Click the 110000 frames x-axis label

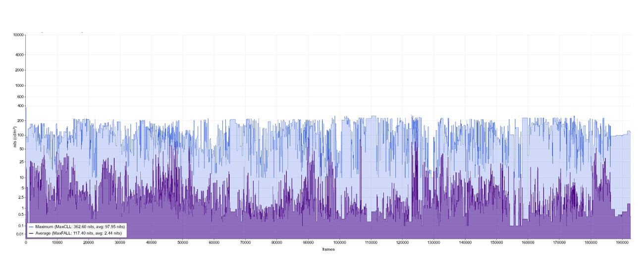pyautogui.click(x=371, y=243)
